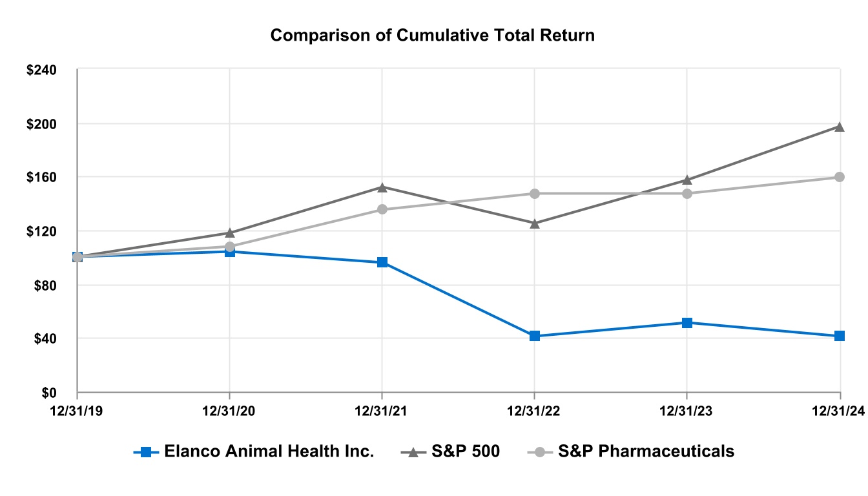
Task: Click the S&P 500 legend text
Action: [465, 451]
